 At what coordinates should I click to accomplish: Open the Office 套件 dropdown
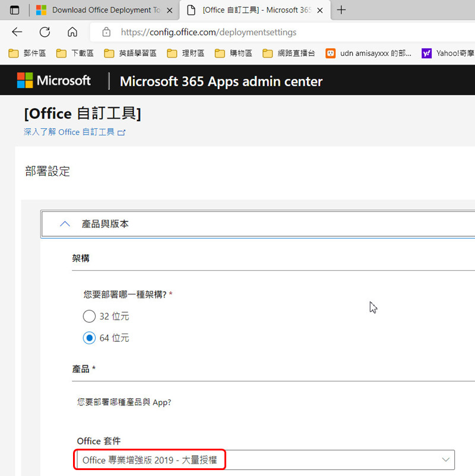[x=264, y=460]
